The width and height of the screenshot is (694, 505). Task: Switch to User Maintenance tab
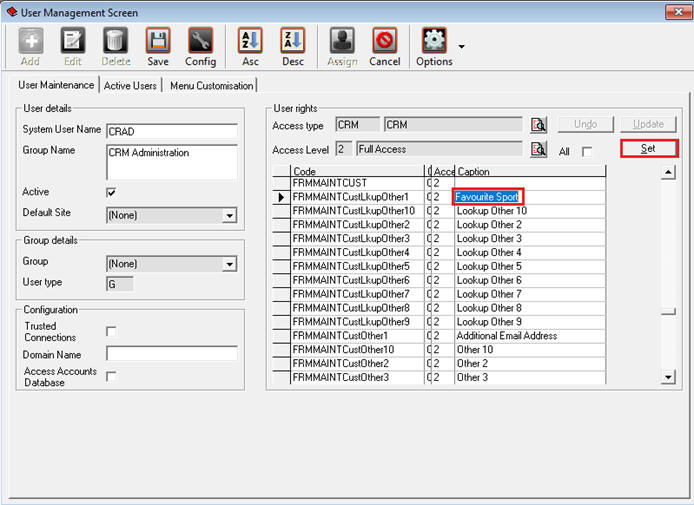(56, 85)
